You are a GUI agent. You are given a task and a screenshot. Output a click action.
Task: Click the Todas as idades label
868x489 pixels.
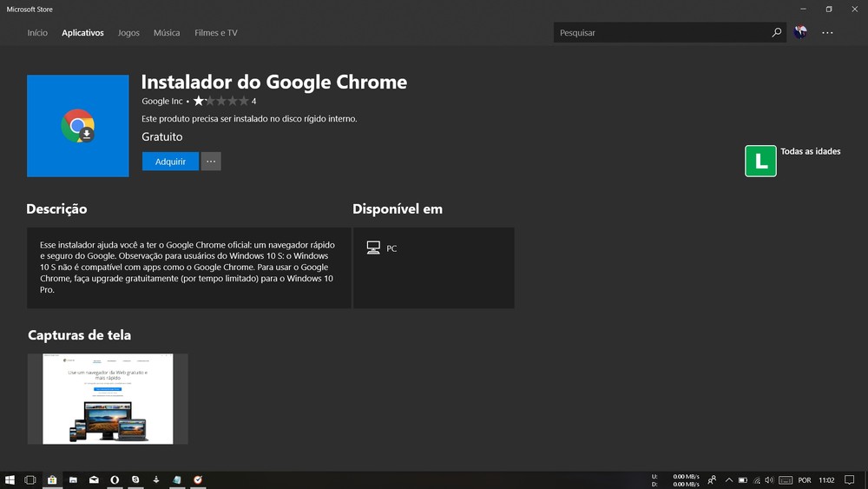coord(811,151)
